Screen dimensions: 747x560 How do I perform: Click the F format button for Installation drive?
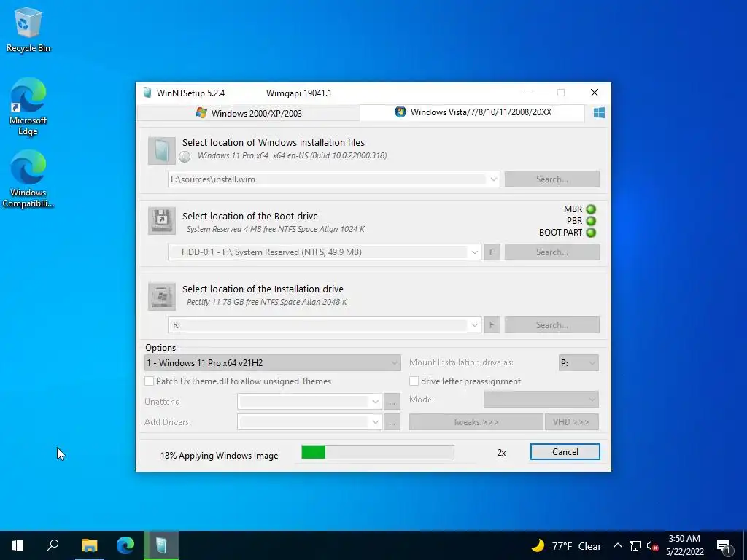coord(492,325)
